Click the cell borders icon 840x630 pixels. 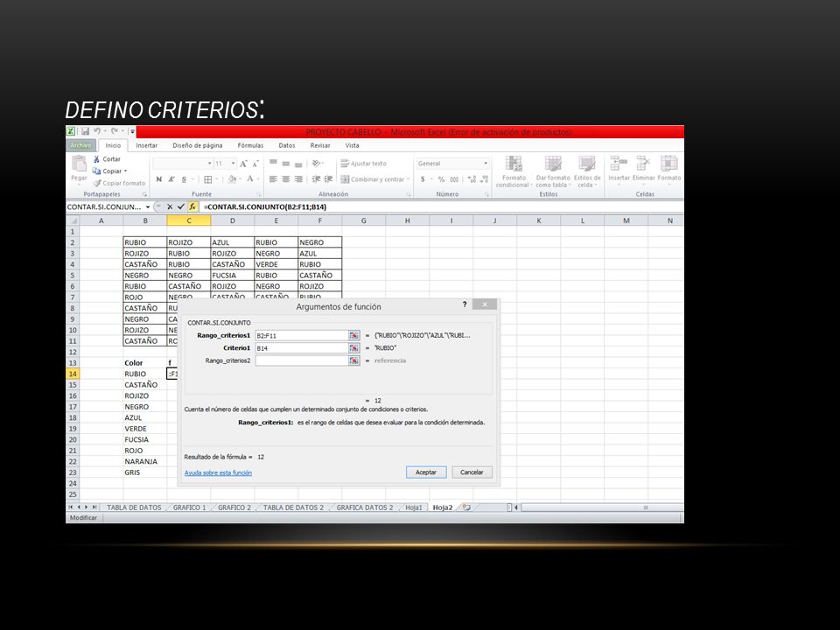coord(208,179)
